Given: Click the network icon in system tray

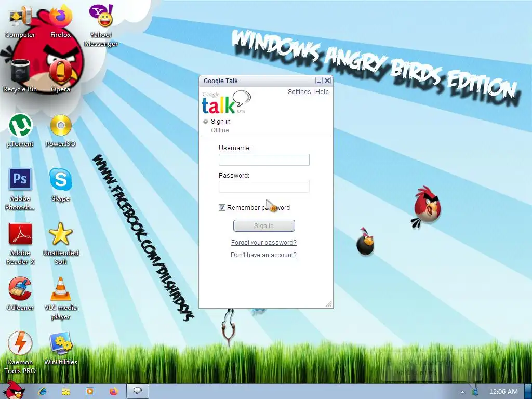Looking at the screenshot, I should tap(475, 392).
